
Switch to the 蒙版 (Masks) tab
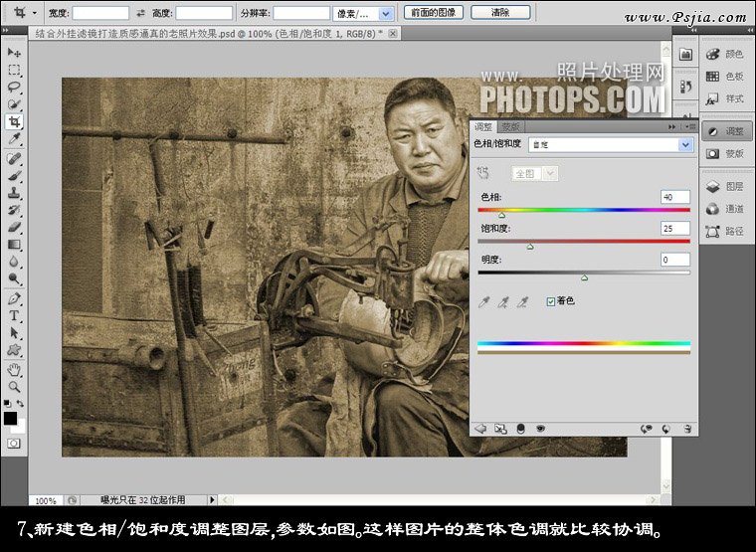click(510, 126)
